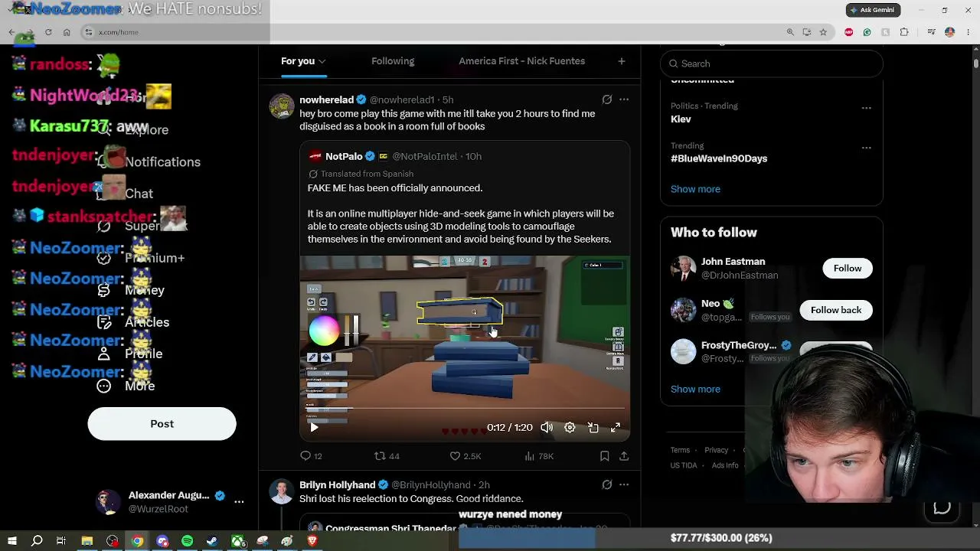Viewport: 980px width, 551px height.
Task: Click the Grok icon on Brilyn Hollyhand's post
Action: click(x=606, y=484)
